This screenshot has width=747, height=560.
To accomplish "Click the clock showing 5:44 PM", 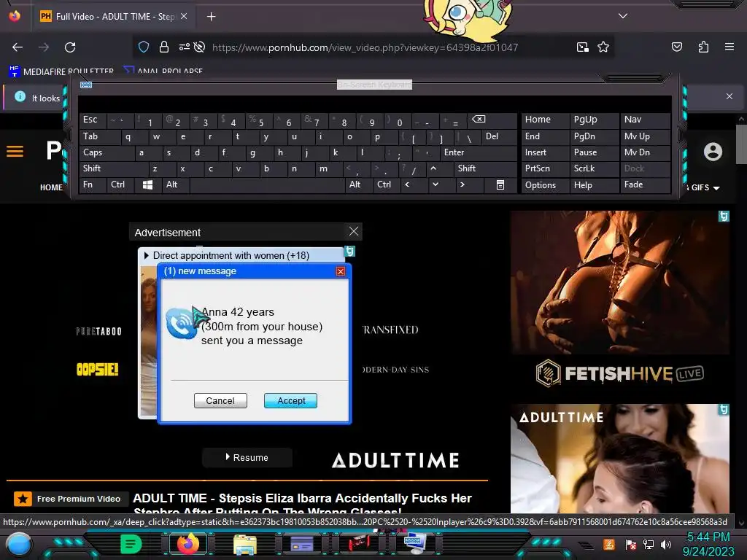I will click(x=708, y=537).
